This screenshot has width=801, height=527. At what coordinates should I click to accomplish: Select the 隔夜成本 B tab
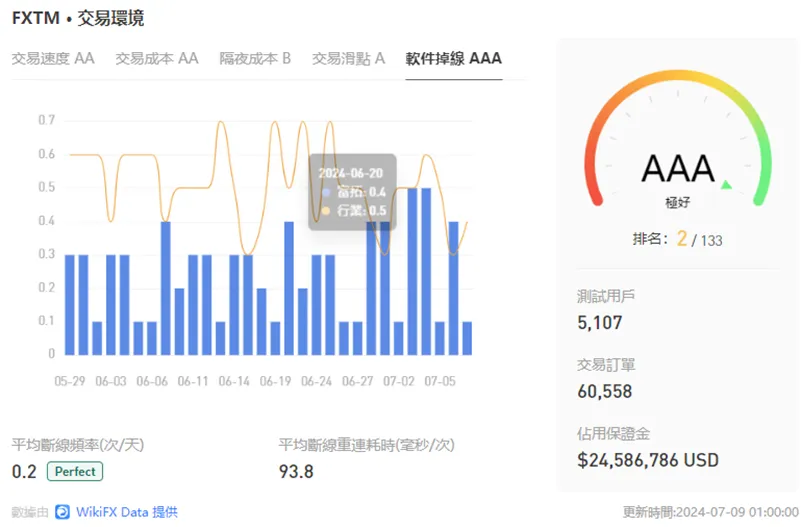[255, 58]
